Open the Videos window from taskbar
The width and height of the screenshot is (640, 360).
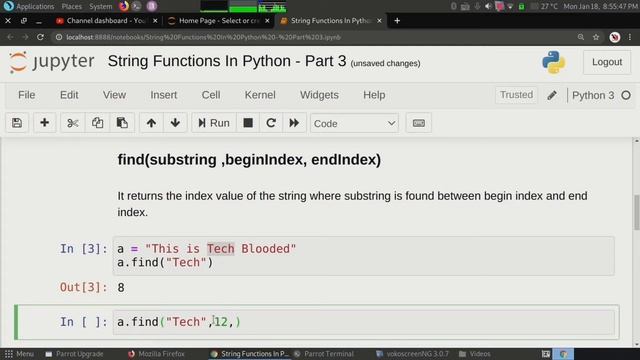[x=475, y=354]
